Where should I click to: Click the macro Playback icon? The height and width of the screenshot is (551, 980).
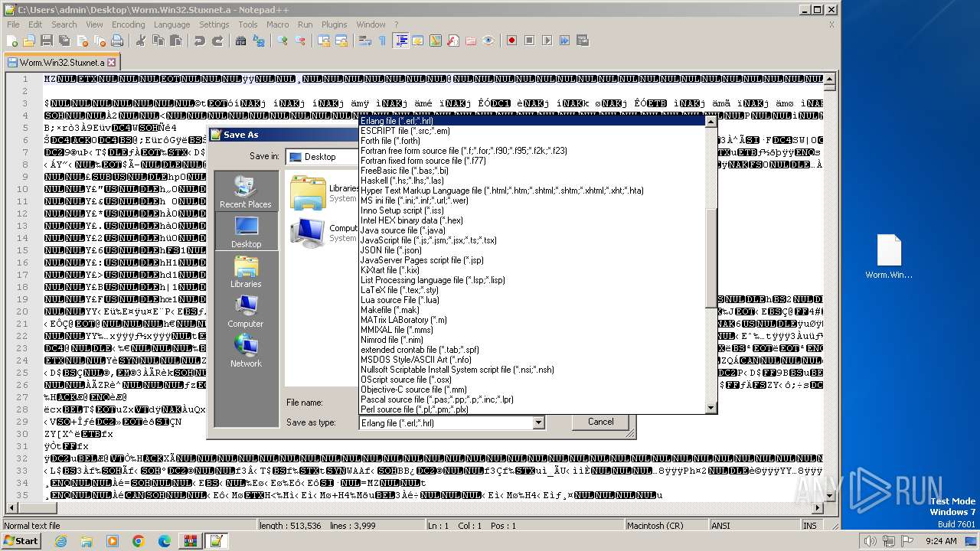547,41
